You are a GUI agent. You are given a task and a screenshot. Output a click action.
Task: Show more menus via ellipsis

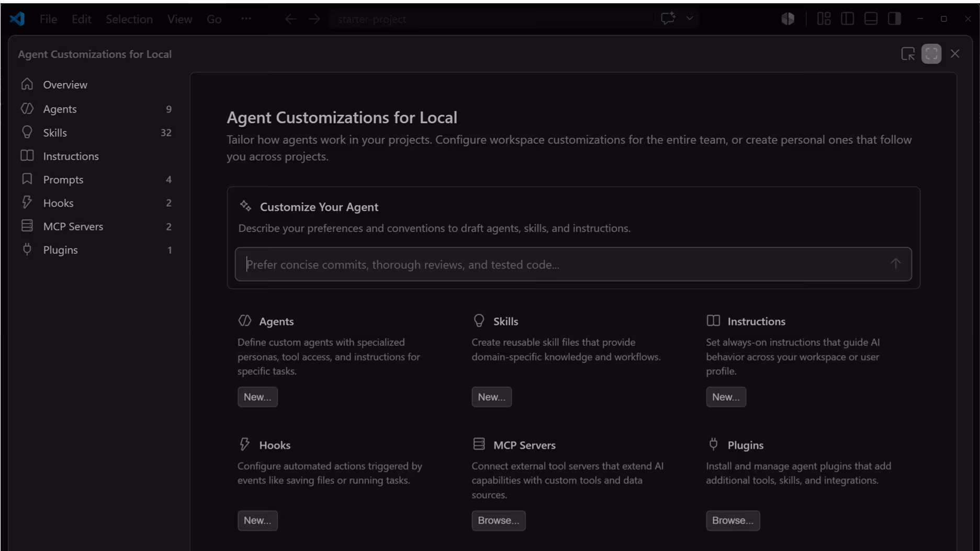[x=246, y=19]
